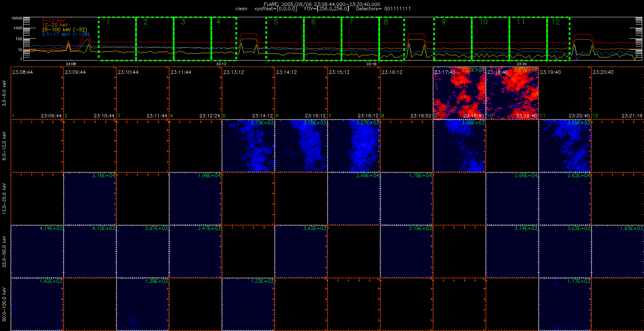Click the yellow '25-100 keV (-52)' legend entry

64,30
